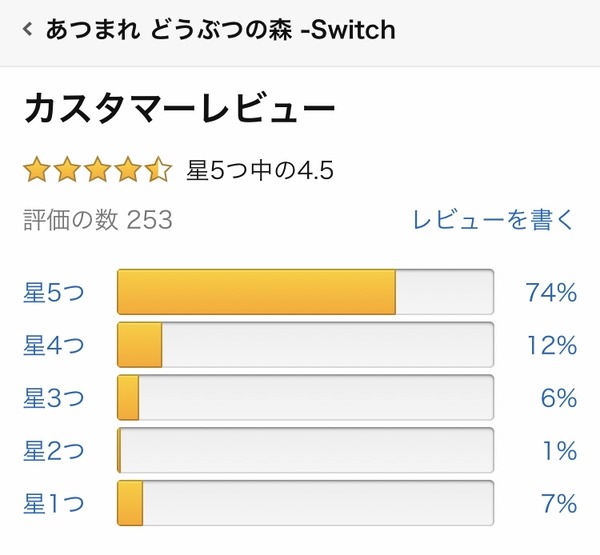600x555 pixels.
Task: Click the half-filled fifth star
Action: tap(159, 170)
